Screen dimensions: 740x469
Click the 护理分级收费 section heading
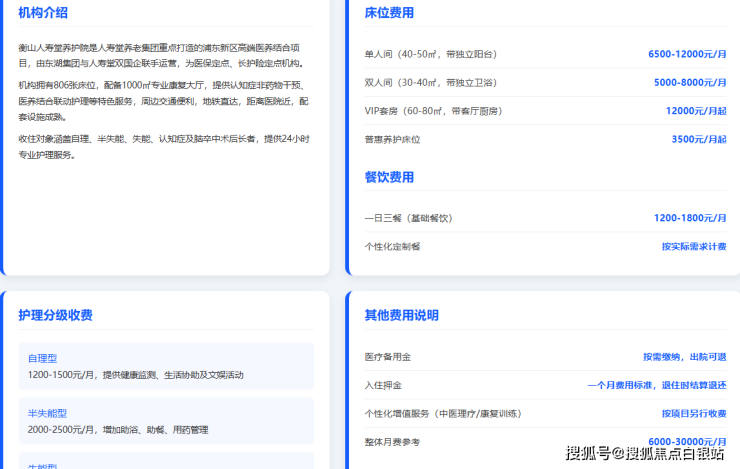[55, 315]
